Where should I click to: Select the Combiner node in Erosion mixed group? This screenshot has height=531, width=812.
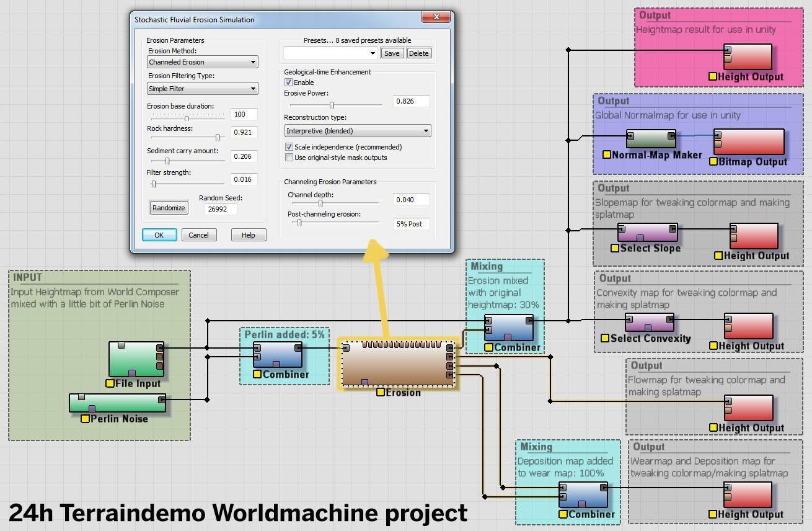[x=509, y=328]
